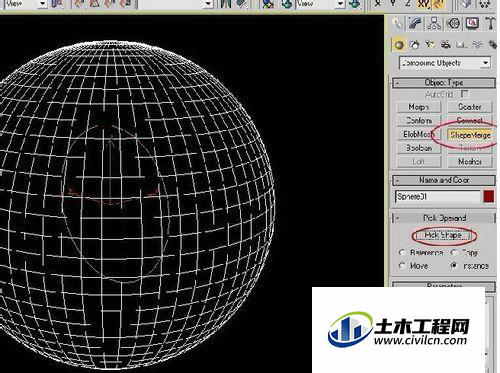Collapse the Name and Color rollout
The image size is (500, 373).
click(444, 180)
